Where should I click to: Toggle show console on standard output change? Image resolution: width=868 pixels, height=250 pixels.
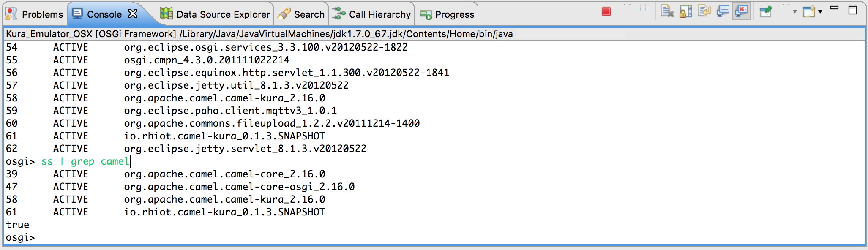click(723, 11)
